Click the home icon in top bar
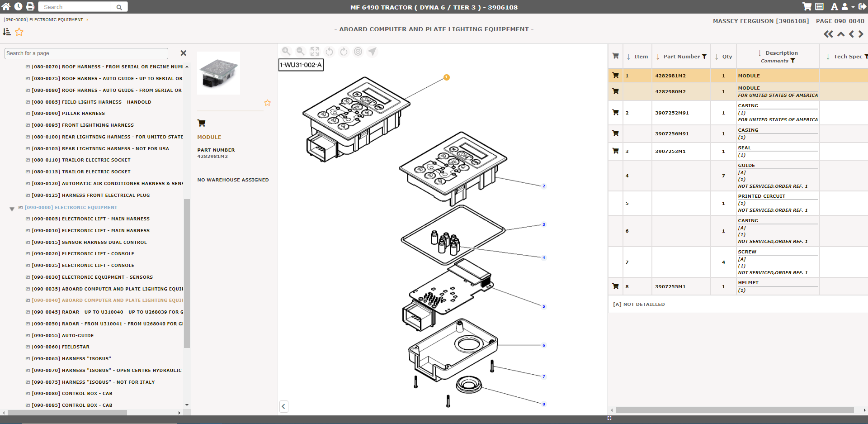 pyautogui.click(x=6, y=7)
